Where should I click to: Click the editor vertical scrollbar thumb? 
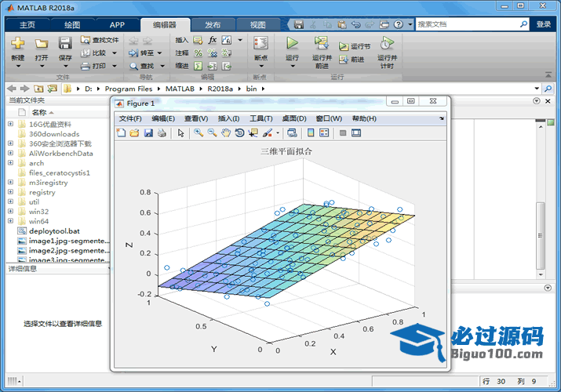coord(541,235)
